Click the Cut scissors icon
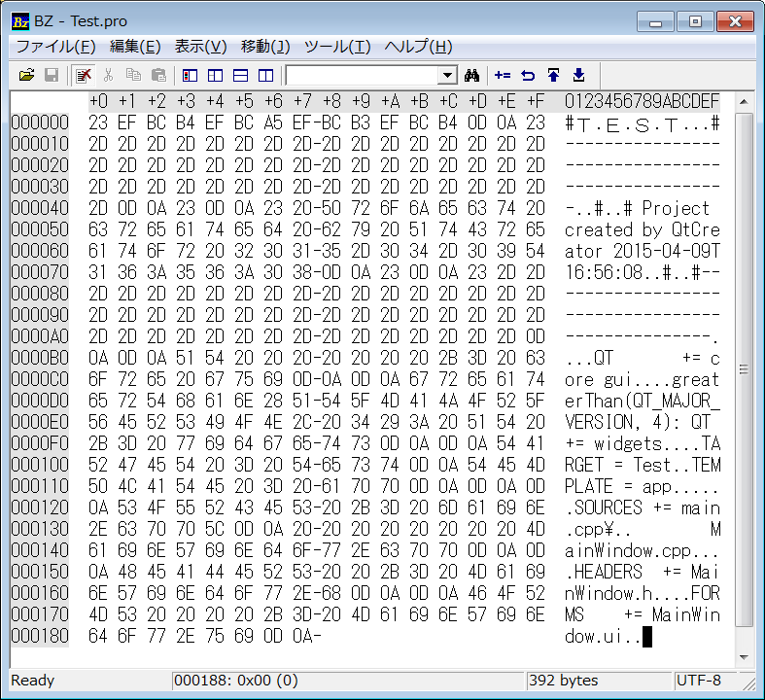 click(108, 75)
